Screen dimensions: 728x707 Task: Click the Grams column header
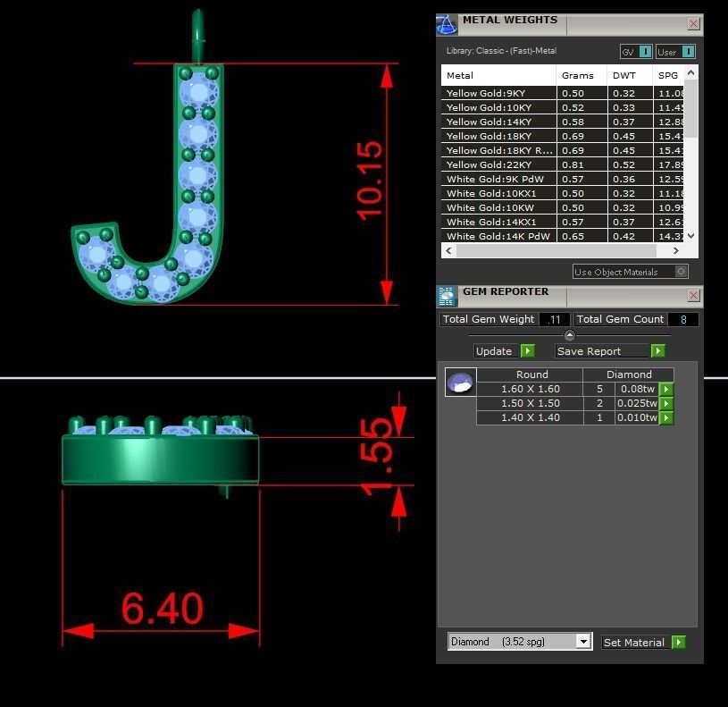(582, 75)
